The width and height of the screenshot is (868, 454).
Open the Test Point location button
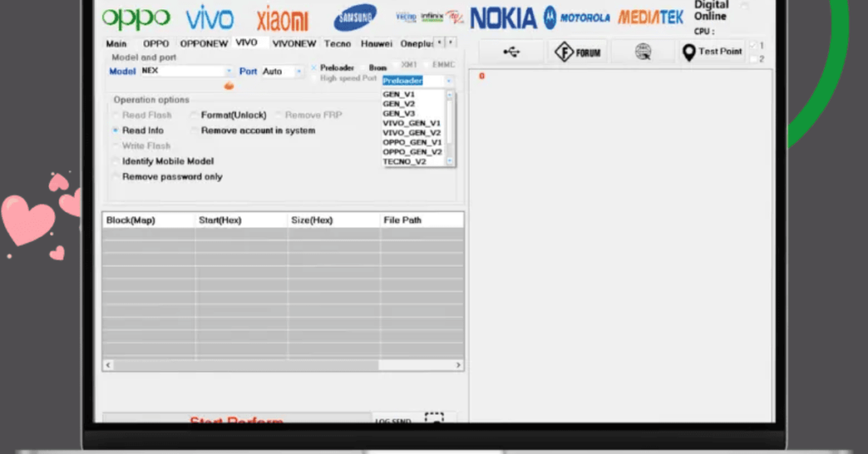pos(712,52)
